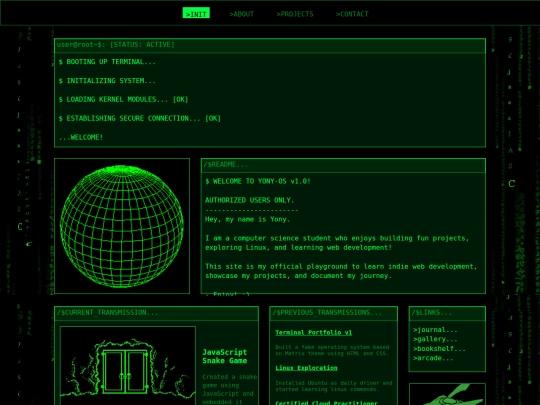Click the /$CURRENT_TRANSMISSION... panel header
The image size is (540, 405).
tap(156, 313)
